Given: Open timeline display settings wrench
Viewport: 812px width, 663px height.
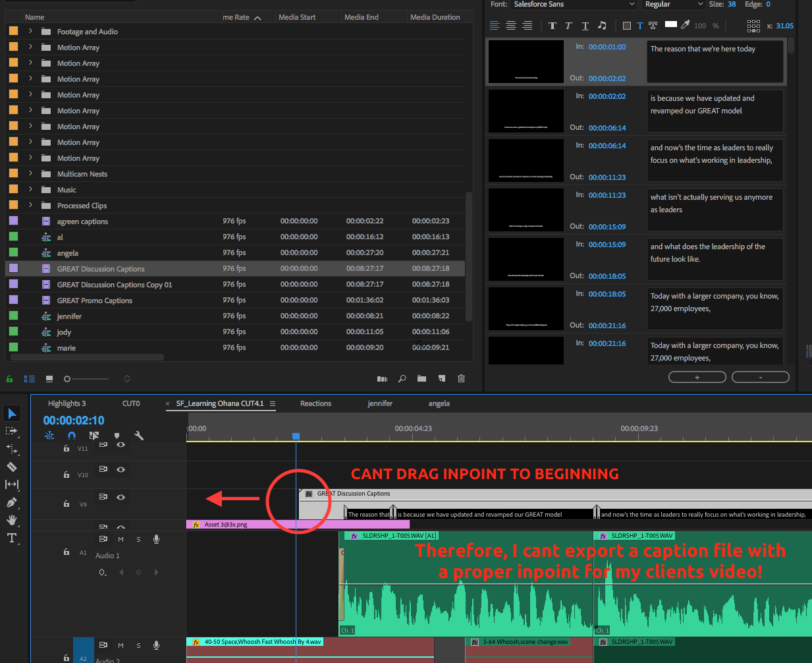Looking at the screenshot, I should 139,436.
